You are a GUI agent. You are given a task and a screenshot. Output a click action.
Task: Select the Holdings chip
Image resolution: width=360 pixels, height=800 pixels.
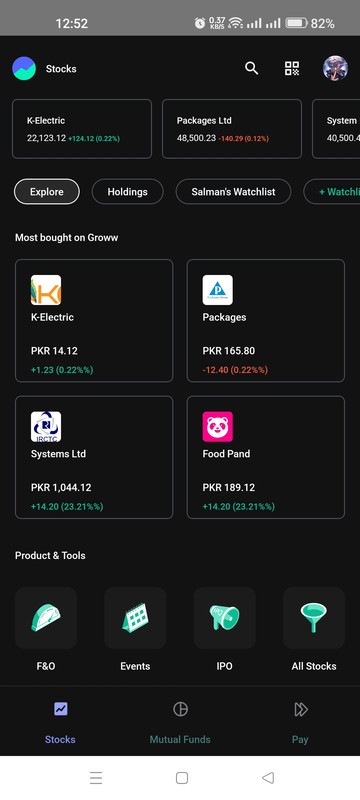127,192
